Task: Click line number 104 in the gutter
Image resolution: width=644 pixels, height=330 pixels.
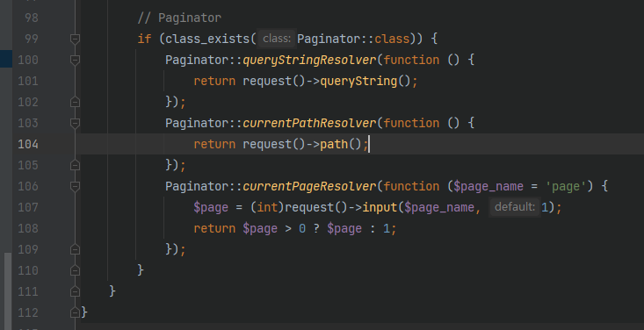Action: pos(28,145)
